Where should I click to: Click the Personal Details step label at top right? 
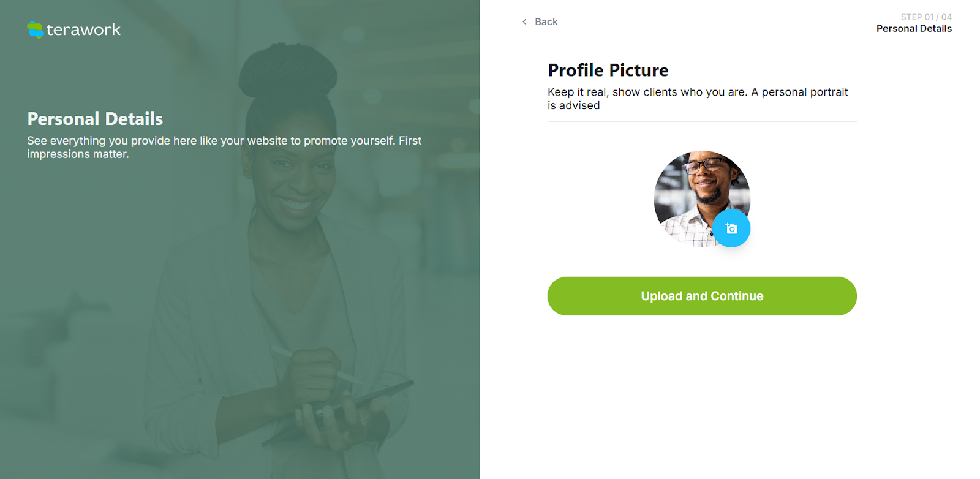(x=914, y=29)
